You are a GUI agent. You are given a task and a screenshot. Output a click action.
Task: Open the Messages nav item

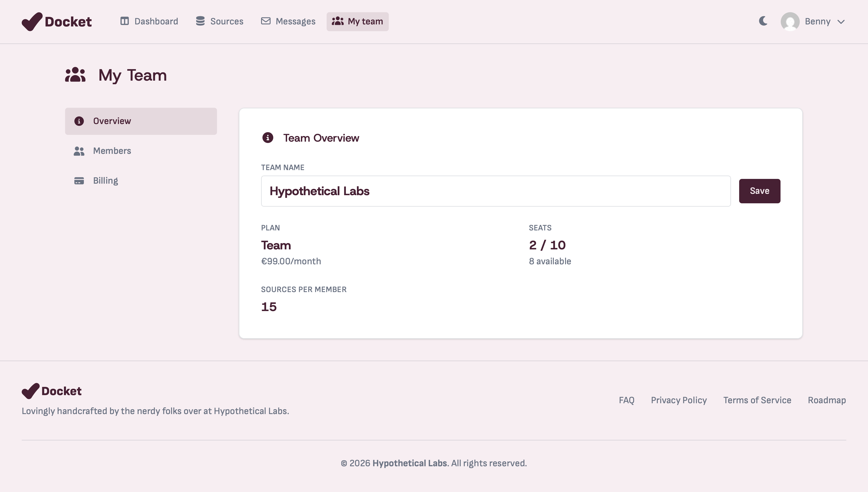pos(288,22)
